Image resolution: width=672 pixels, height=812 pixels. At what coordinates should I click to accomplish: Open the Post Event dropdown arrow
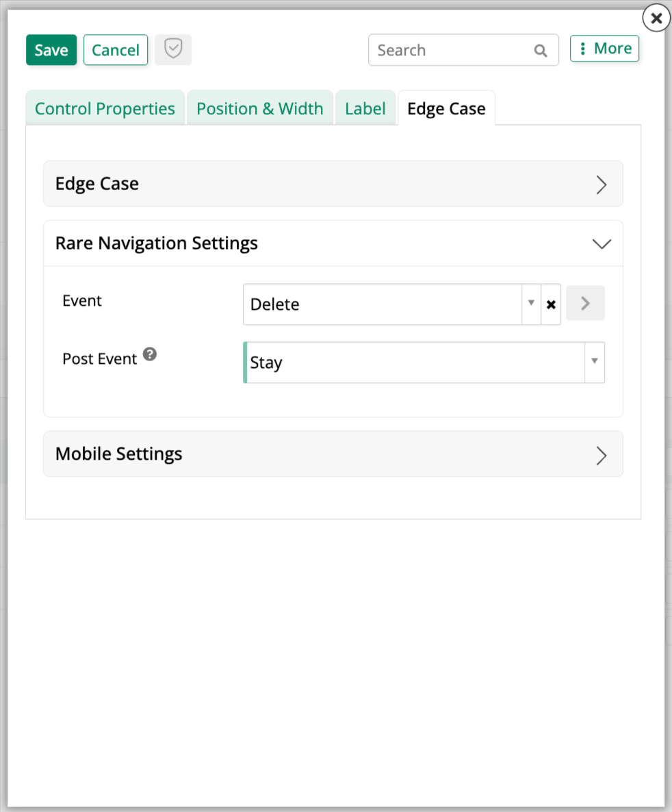point(594,361)
